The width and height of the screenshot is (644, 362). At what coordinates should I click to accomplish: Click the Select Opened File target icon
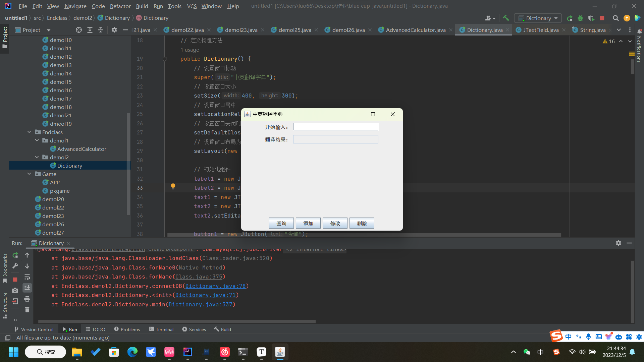pos(79,30)
